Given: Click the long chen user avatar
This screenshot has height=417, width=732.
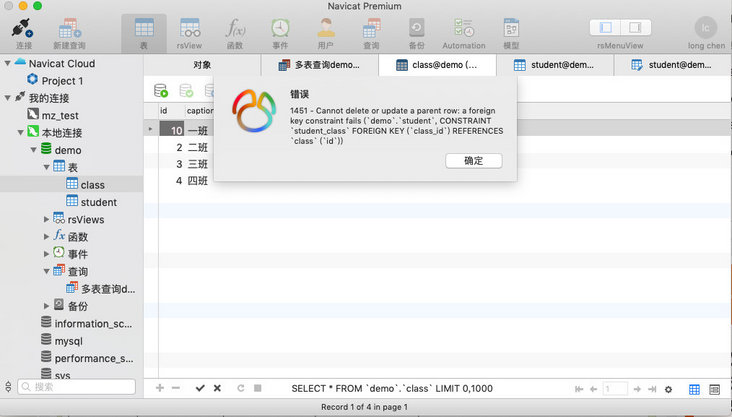Looking at the screenshot, I should coord(706,28).
